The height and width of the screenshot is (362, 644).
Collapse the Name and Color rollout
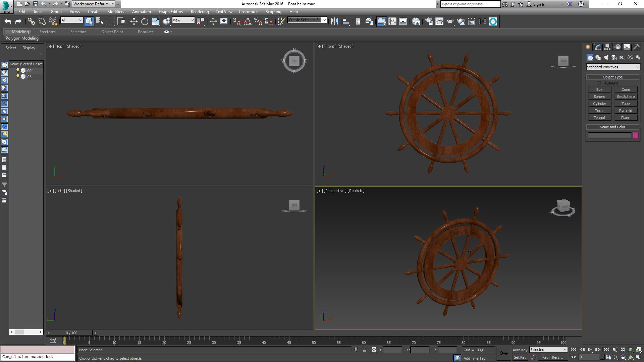pyautogui.click(x=588, y=127)
